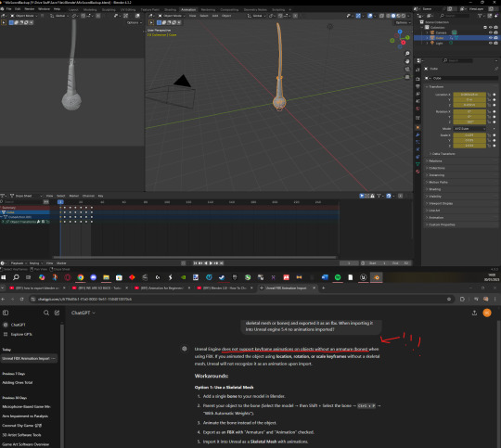Hide the Cube object in outliner

click(491, 38)
